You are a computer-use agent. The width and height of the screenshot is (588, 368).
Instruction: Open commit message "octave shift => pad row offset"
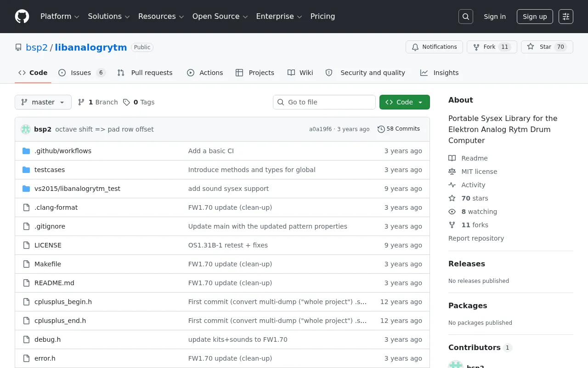(x=104, y=129)
